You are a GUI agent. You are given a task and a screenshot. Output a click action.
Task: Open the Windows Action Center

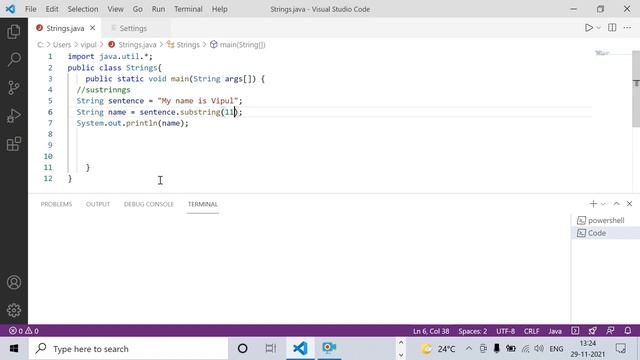click(x=621, y=349)
